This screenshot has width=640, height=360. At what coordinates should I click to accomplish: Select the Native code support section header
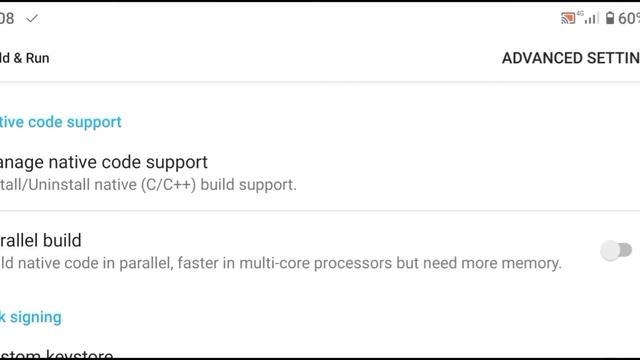(x=60, y=122)
